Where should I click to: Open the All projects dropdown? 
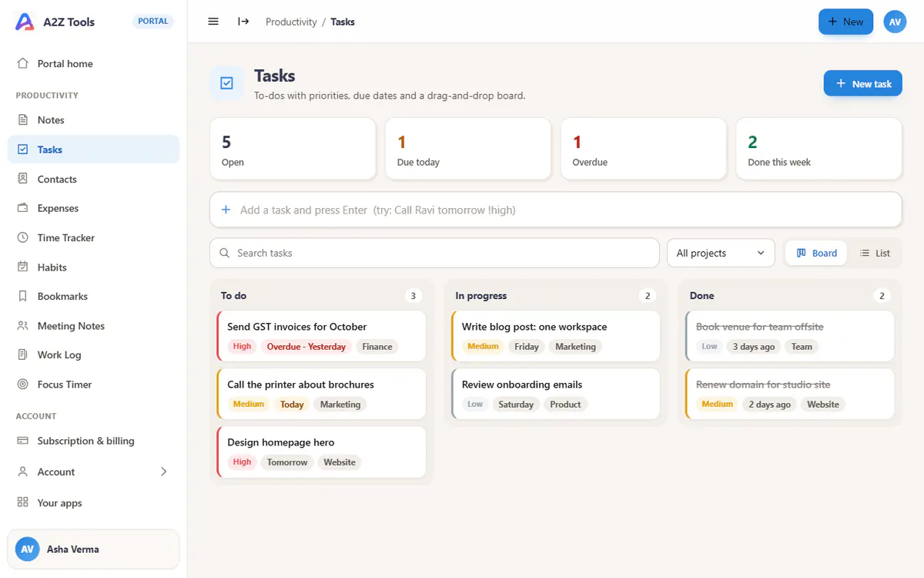721,253
